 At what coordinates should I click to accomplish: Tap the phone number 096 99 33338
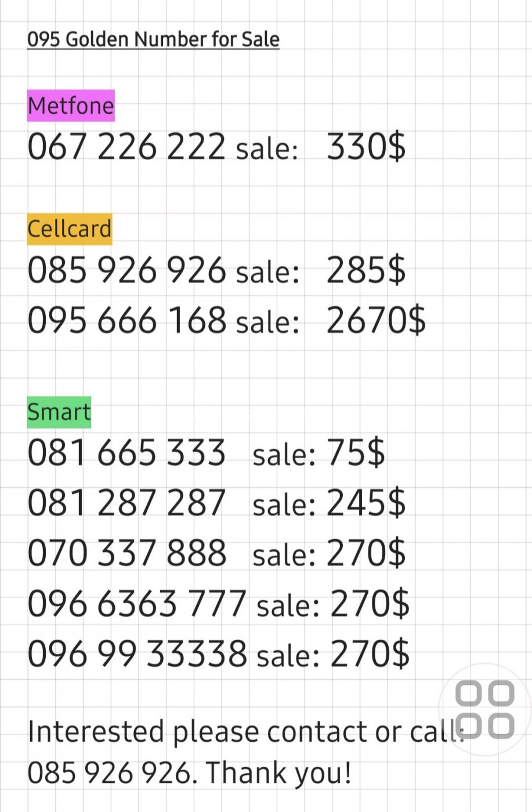(137, 654)
